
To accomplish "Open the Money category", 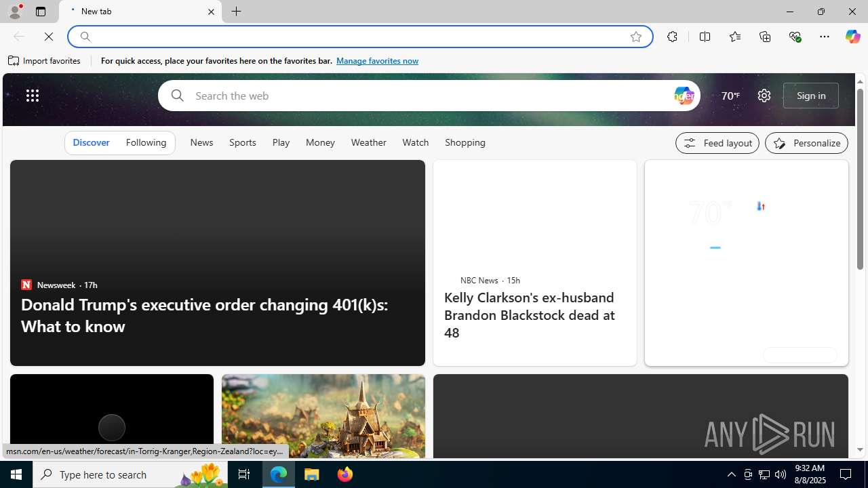I will pyautogui.click(x=320, y=143).
